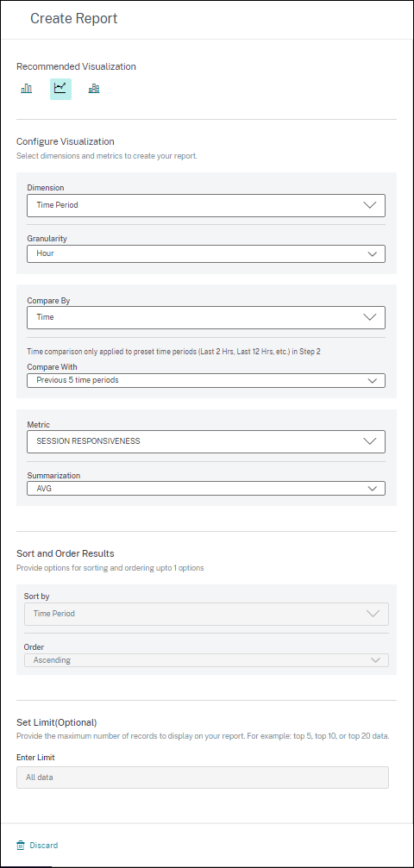Open the Compare With dropdown
Viewport: 414px width, 868px height.
coord(206,380)
